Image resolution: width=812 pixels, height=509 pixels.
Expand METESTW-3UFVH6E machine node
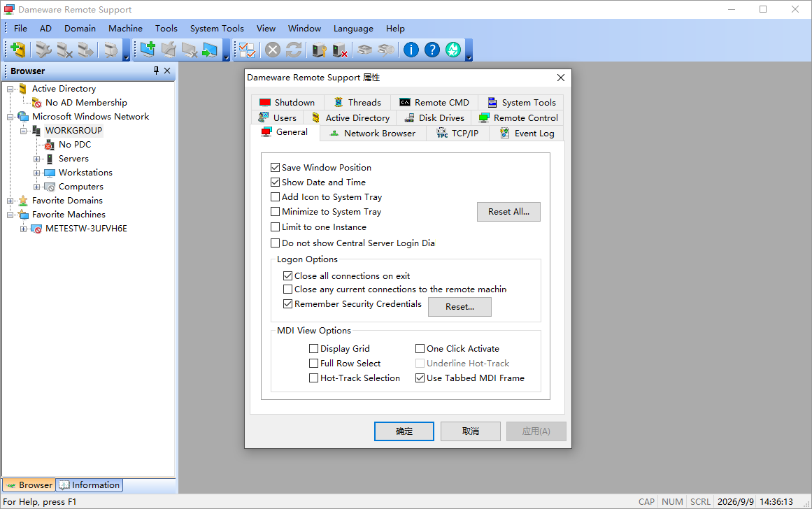click(23, 229)
